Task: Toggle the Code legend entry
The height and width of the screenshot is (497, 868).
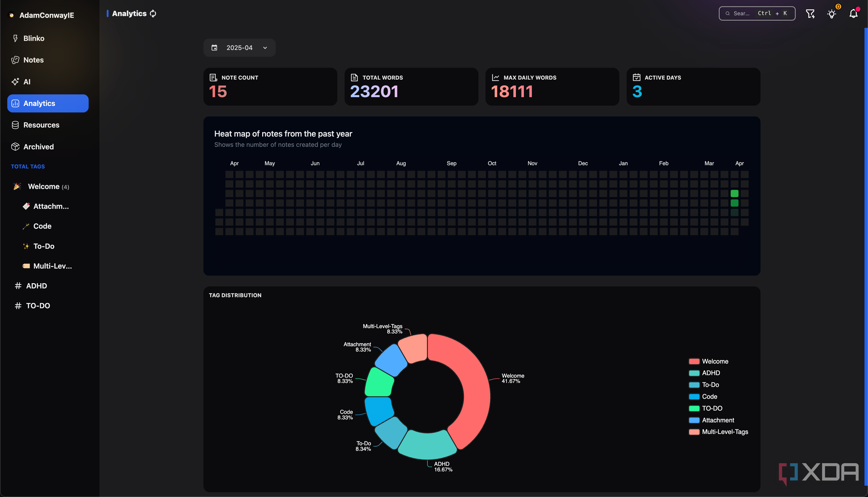Action: coord(703,396)
